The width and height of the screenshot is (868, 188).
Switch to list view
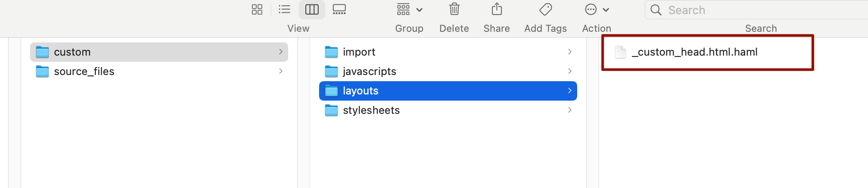[x=285, y=9]
